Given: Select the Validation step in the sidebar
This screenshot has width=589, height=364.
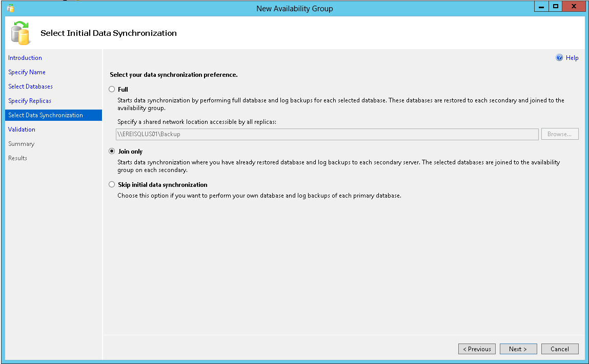Looking at the screenshot, I should (22, 129).
